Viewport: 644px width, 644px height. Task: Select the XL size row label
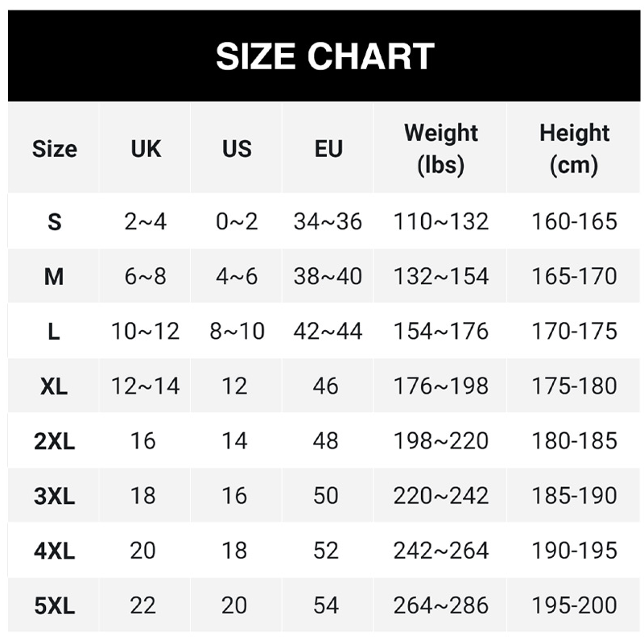(54, 386)
